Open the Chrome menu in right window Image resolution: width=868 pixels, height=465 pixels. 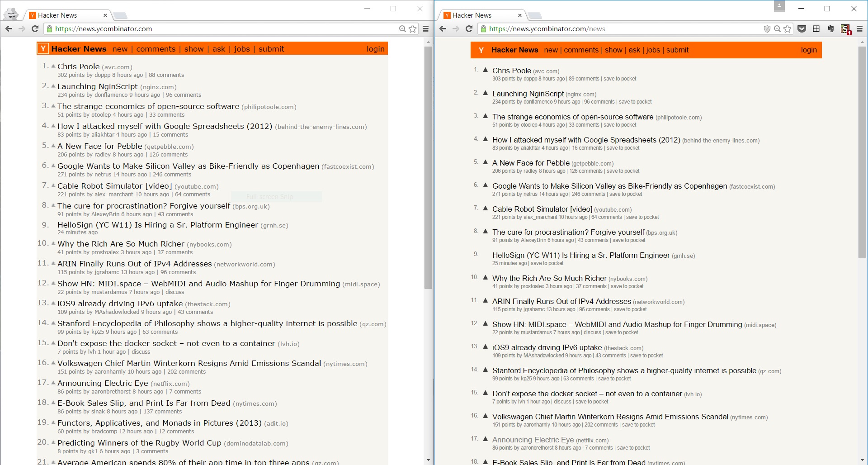[859, 28]
